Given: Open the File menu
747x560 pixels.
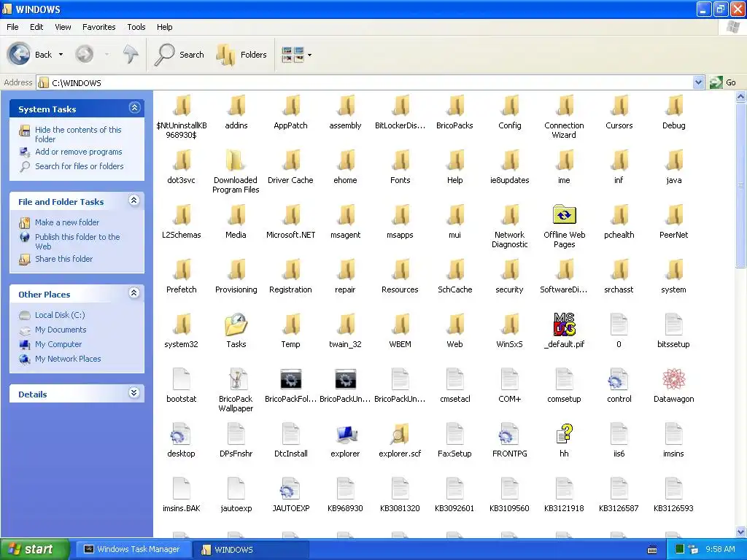Looking at the screenshot, I should coord(12,27).
